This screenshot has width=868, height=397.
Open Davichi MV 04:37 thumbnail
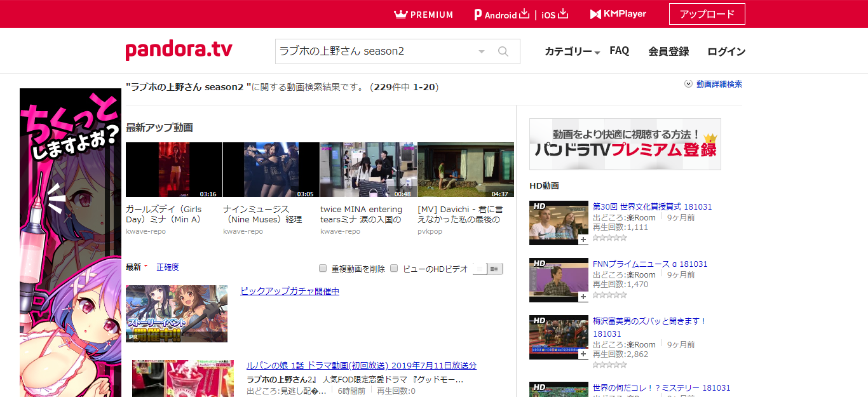tap(466, 170)
